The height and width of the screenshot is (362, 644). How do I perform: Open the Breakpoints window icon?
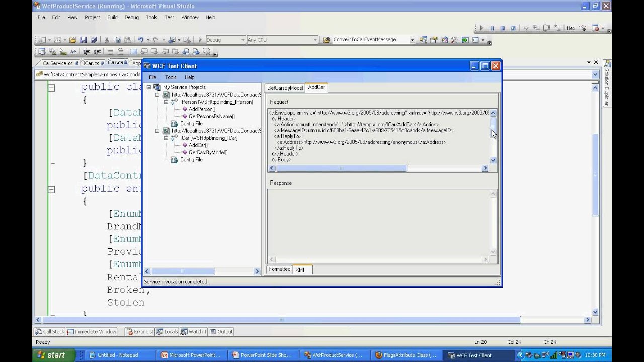tap(595, 28)
